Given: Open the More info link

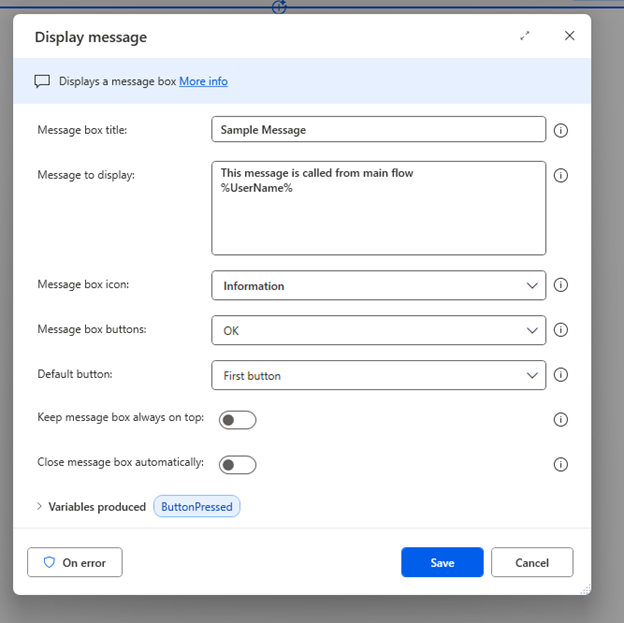Looking at the screenshot, I should coord(203,81).
